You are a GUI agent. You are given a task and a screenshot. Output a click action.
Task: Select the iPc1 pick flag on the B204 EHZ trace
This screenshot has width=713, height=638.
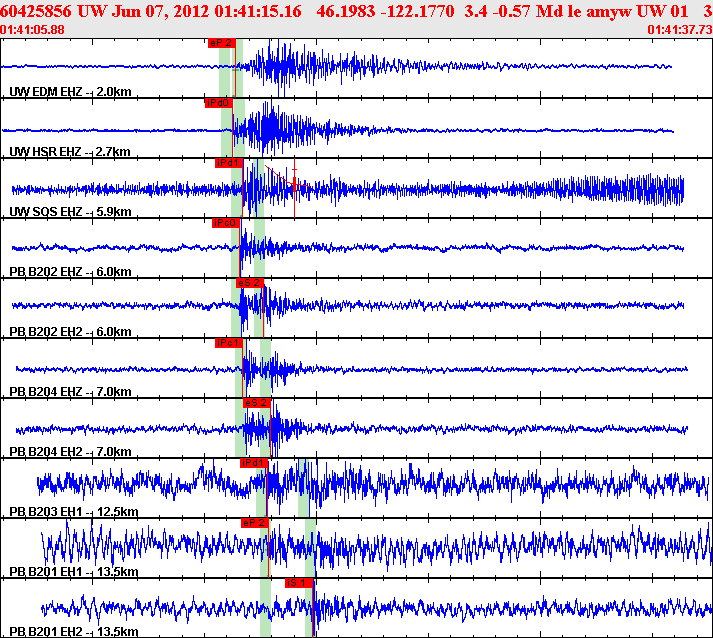coord(229,343)
